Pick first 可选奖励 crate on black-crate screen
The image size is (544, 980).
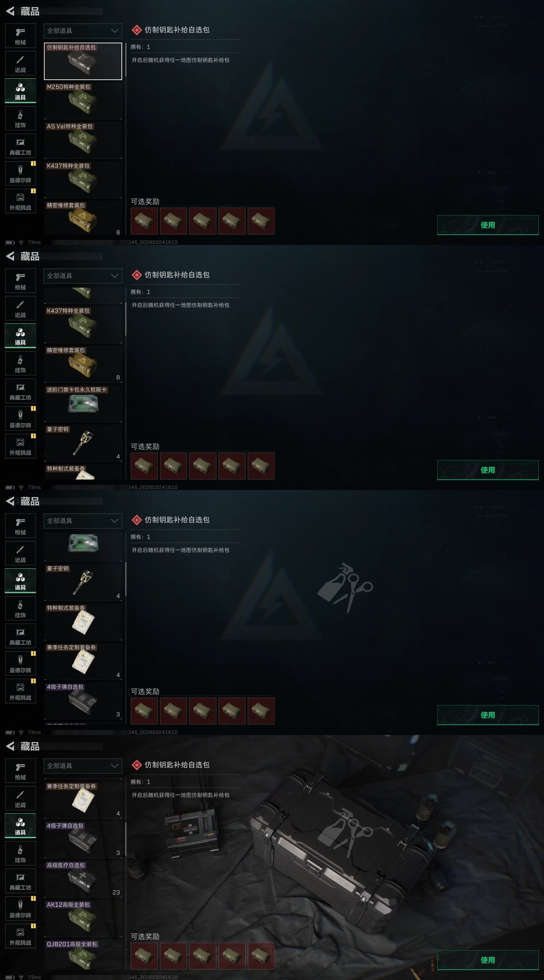click(x=144, y=955)
